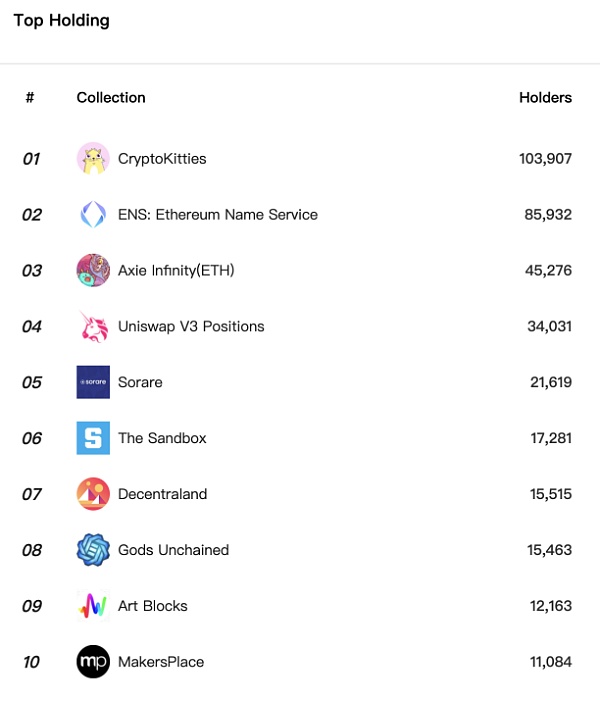This screenshot has width=600, height=701.
Task: Open the CryptoKitties collection name
Action: click(162, 158)
